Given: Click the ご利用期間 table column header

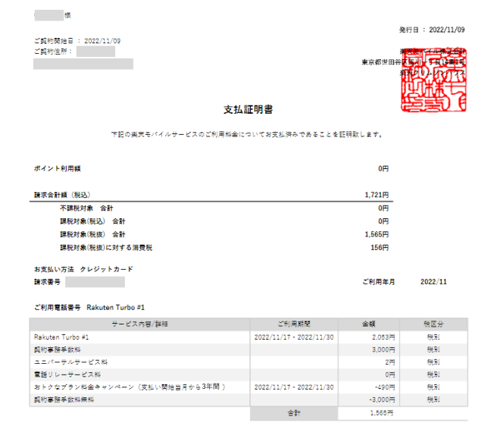Looking at the screenshot, I should pyautogui.click(x=294, y=324).
